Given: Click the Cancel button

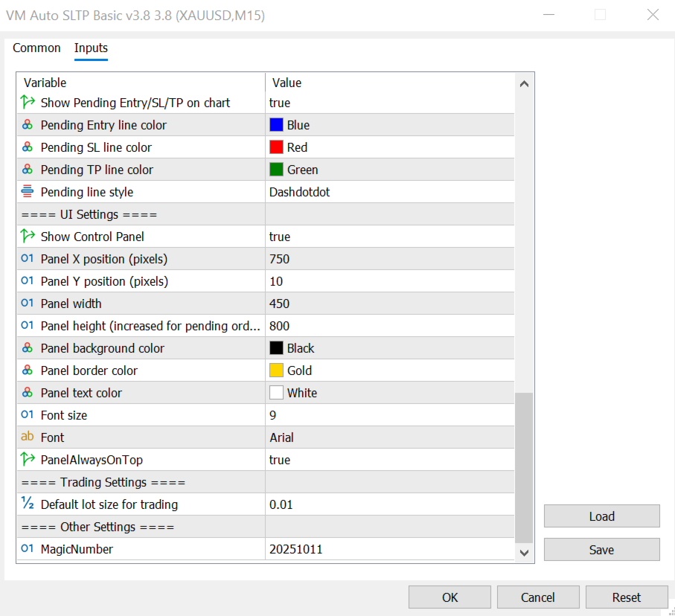Looking at the screenshot, I should tap(538, 597).
